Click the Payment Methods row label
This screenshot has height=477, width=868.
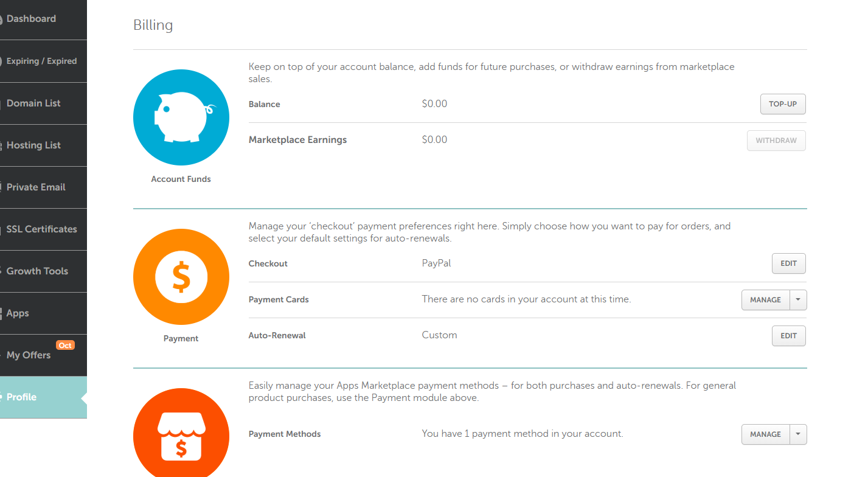(285, 434)
